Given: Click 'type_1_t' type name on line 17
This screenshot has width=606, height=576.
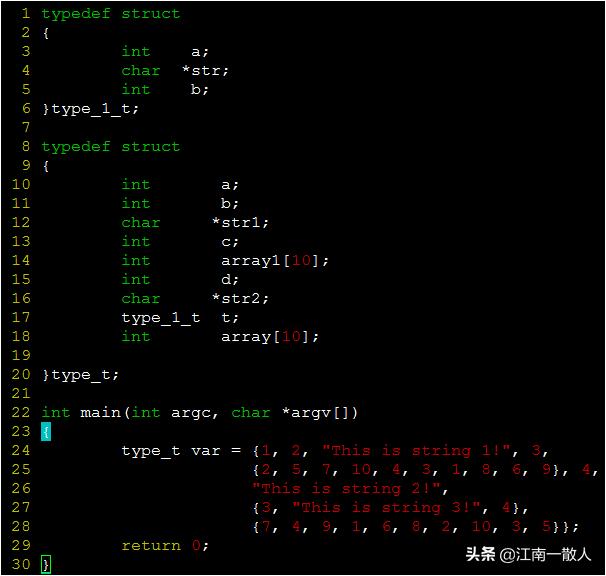Looking at the screenshot, I should pyautogui.click(x=161, y=318).
